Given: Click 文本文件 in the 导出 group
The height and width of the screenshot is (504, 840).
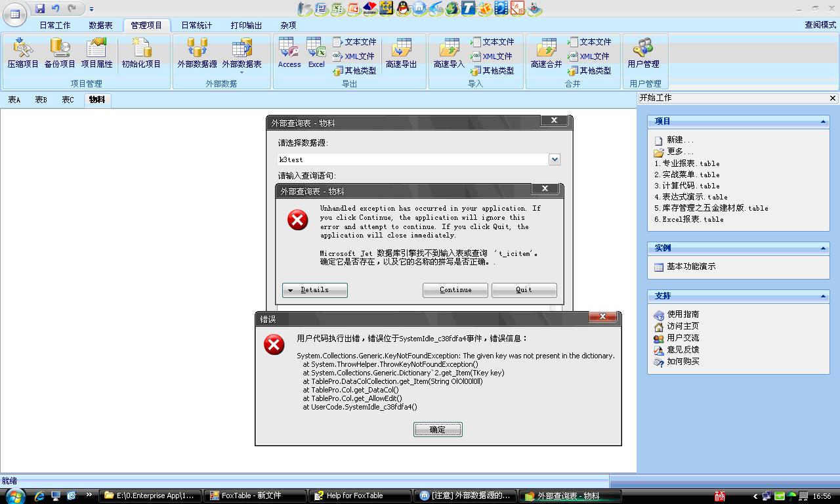Looking at the screenshot, I should (354, 42).
